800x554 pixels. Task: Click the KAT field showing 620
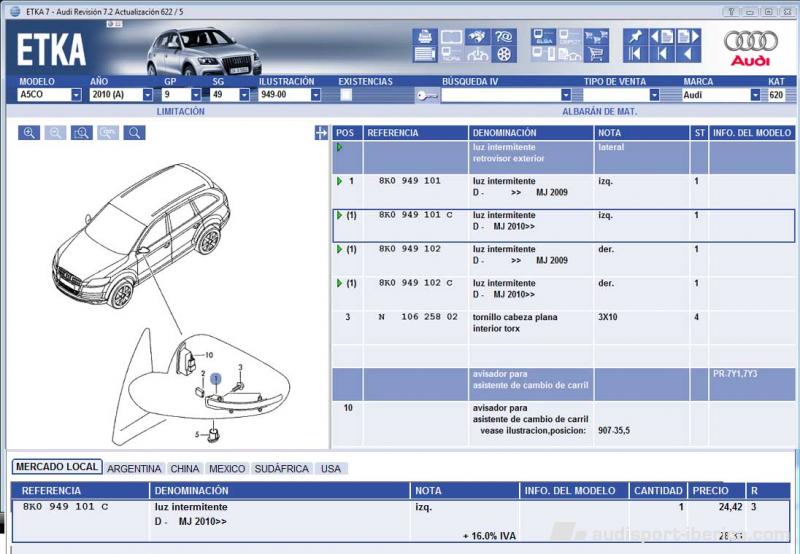(x=776, y=95)
